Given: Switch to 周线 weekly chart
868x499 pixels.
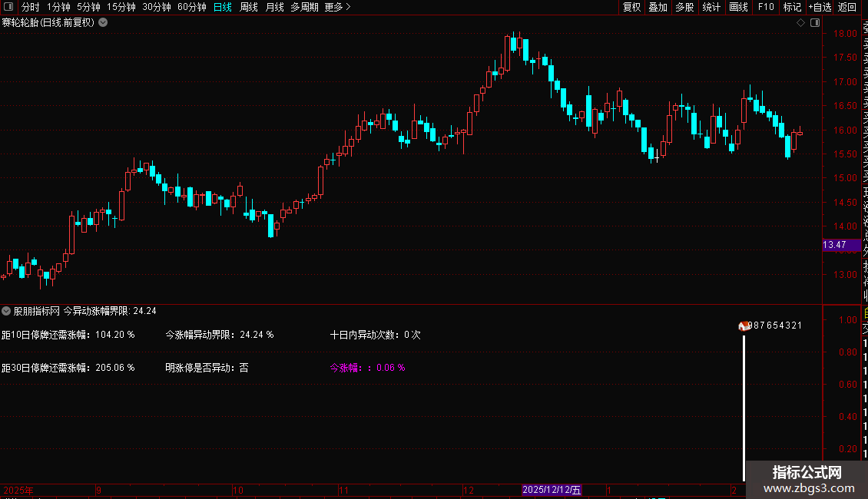Looking at the screenshot, I should tap(249, 7).
